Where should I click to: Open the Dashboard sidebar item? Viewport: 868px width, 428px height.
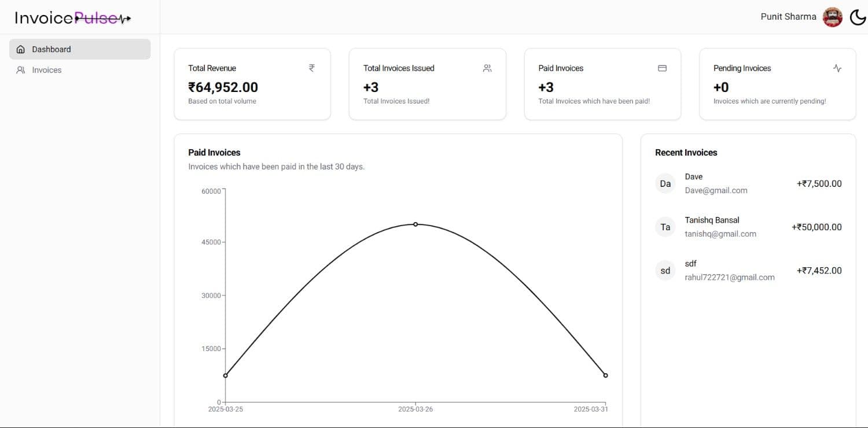pyautogui.click(x=80, y=49)
